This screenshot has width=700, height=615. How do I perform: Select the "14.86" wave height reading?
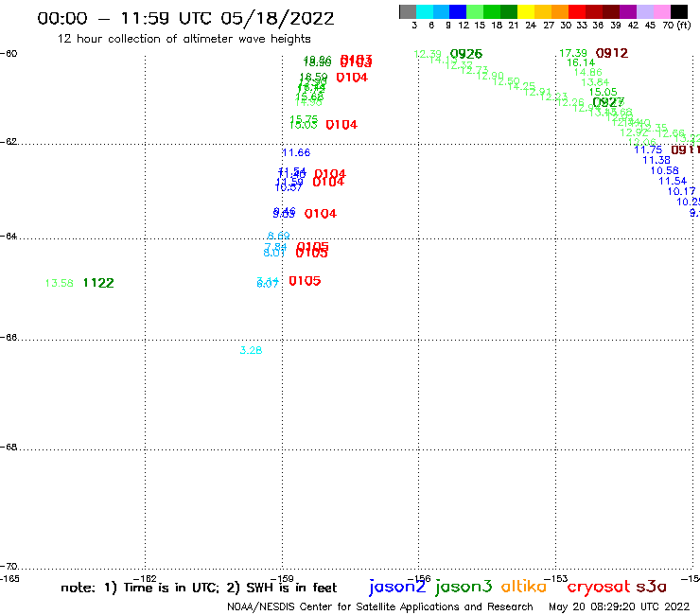(588, 72)
